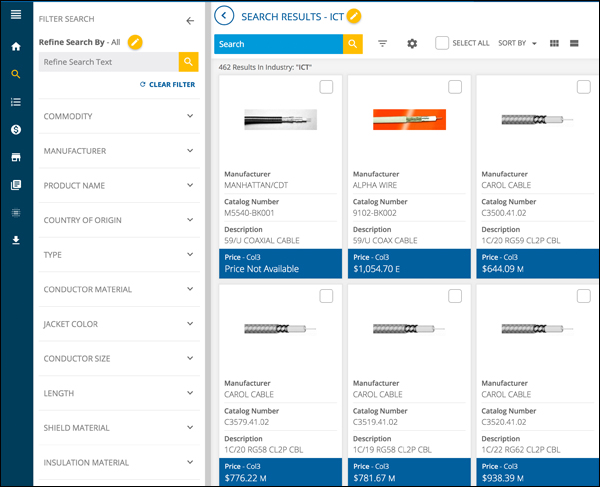The height and width of the screenshot is (487, 600).
Task: Click description 59/U COAXIAL CABLE
Action: pyautogui.click(x=262, y=241)
